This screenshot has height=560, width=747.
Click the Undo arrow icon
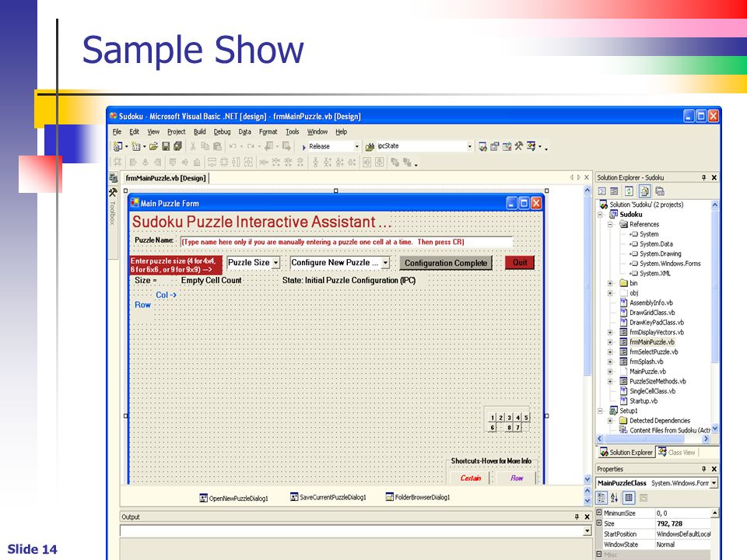coord(233,146)
